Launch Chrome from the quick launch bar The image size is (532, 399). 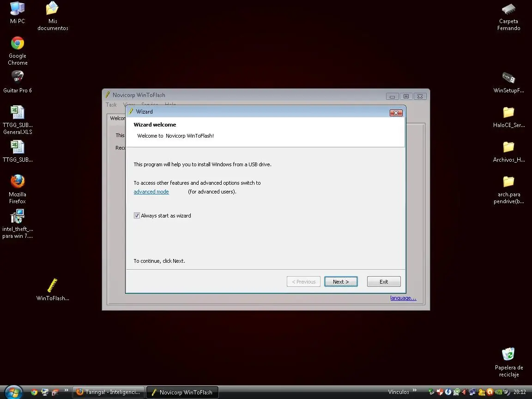[34, 392]
